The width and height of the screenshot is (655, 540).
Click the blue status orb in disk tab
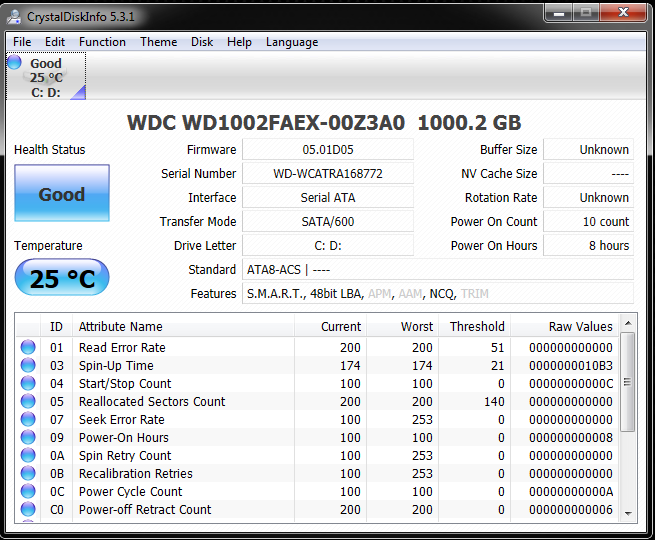click(x=14, y=62)
